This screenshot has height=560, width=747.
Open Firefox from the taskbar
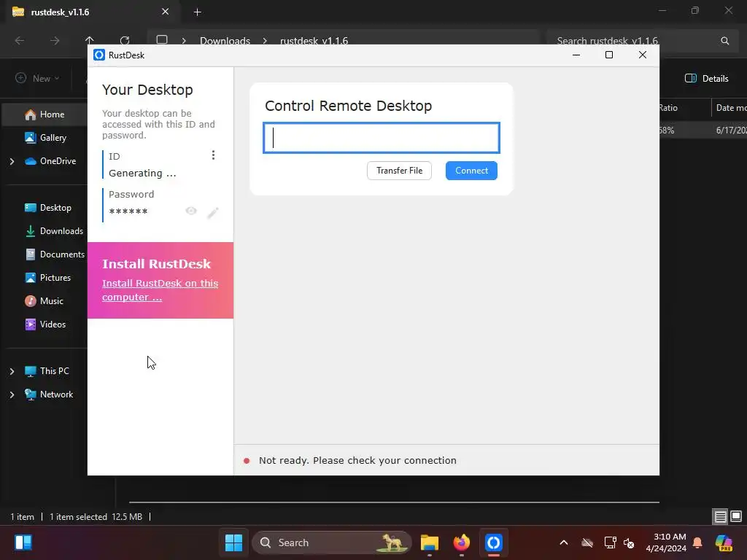[x=461, y=542]
